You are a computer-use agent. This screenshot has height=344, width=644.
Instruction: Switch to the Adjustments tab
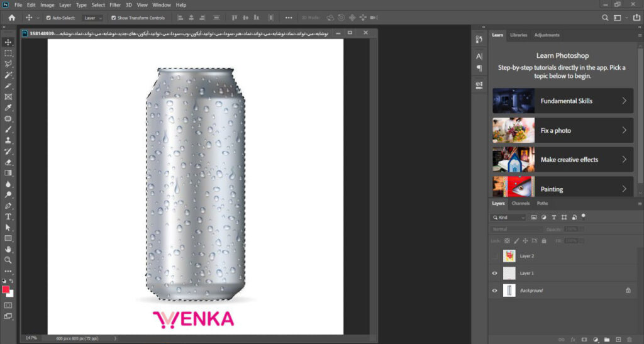pos(547,35)
